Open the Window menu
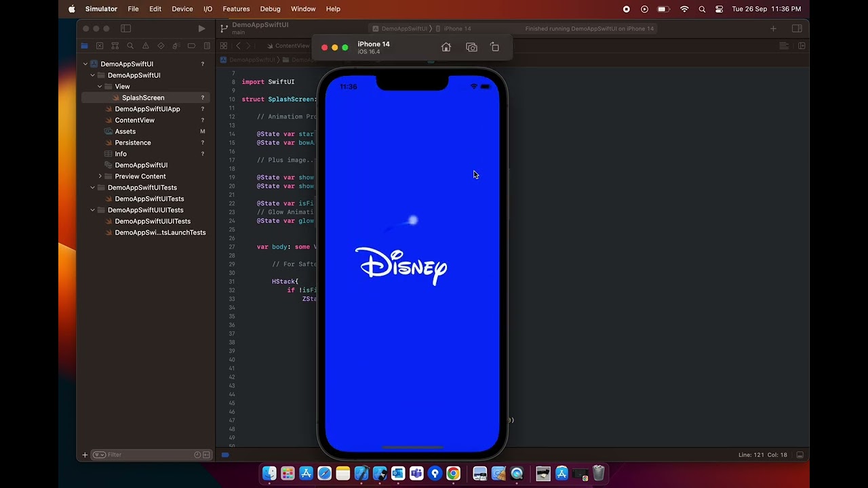 (303, 9)
